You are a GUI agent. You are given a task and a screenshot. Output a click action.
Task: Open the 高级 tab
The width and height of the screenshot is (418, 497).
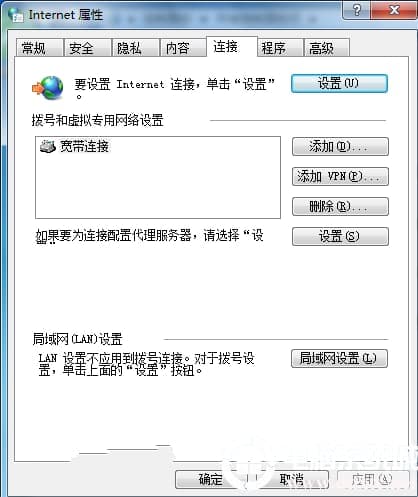[x=326, y=48]
